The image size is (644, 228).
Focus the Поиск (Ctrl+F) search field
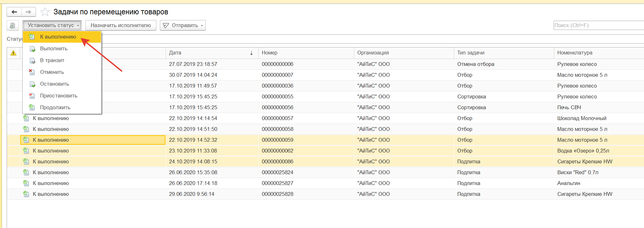[599, 25]
